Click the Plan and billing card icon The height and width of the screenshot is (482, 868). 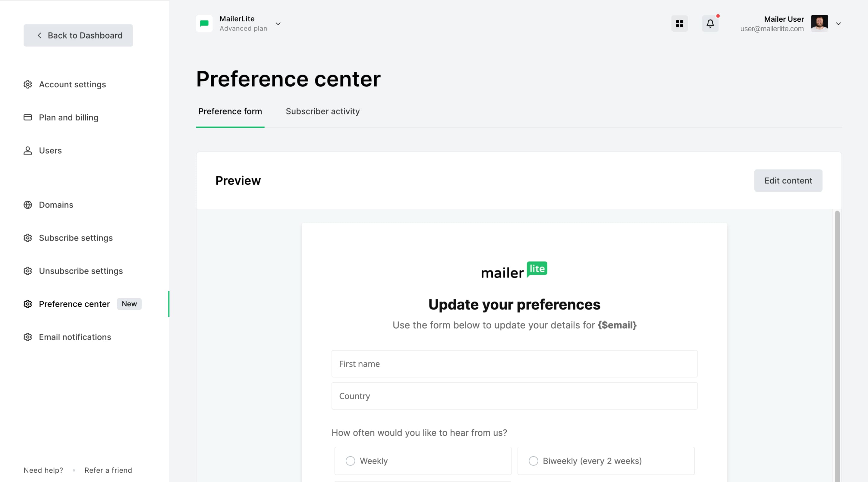point(28,117)
